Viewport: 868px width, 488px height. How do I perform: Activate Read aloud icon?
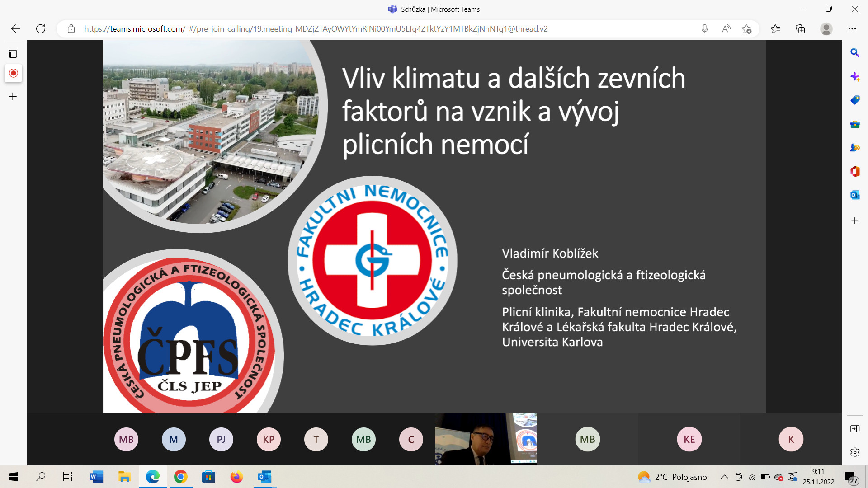(726, 29)
